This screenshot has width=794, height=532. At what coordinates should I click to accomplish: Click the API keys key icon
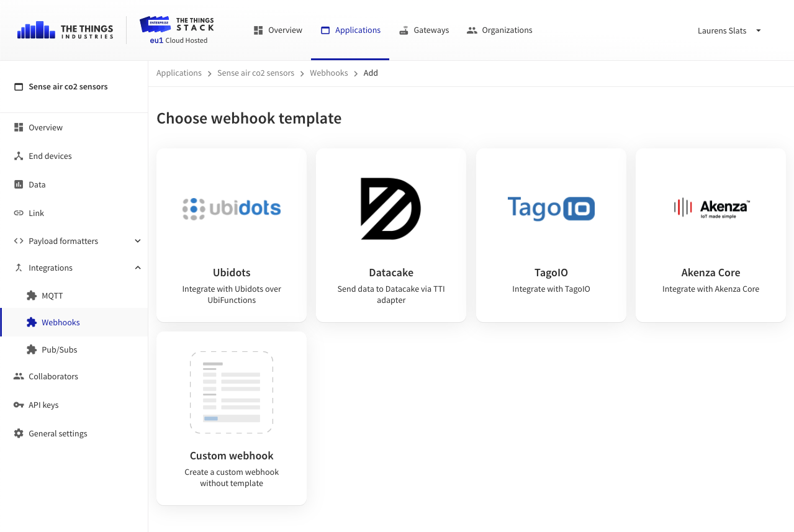[x=19, y=405]
